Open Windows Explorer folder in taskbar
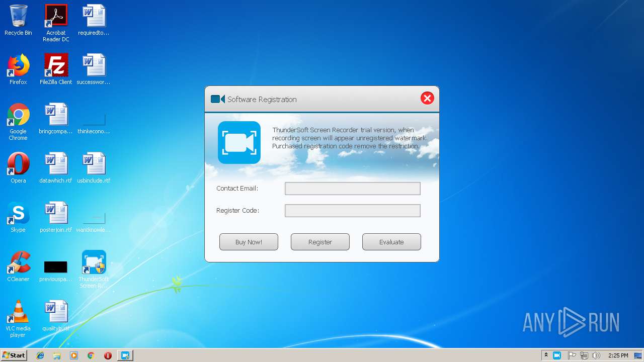The image size is (644, 362). point(57,355)
